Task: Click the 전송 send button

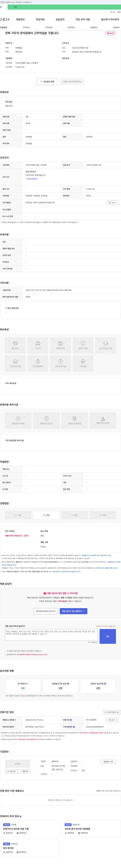Action: (x=108, y=636)
